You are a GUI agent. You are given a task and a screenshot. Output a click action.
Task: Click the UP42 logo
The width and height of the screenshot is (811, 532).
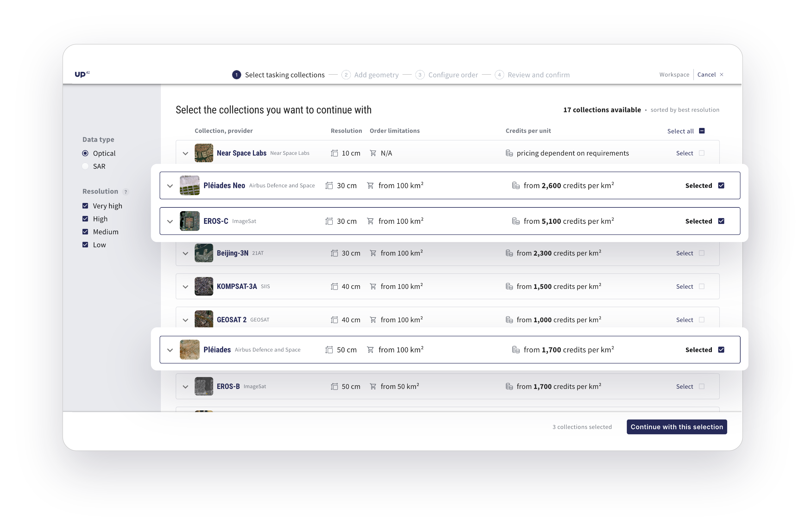coord(82,74)
